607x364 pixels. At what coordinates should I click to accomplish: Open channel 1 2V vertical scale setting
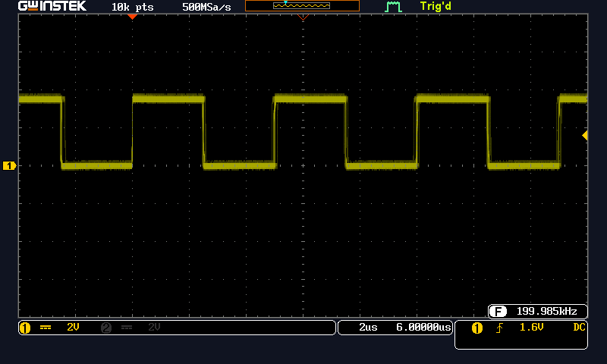point(73,328)
